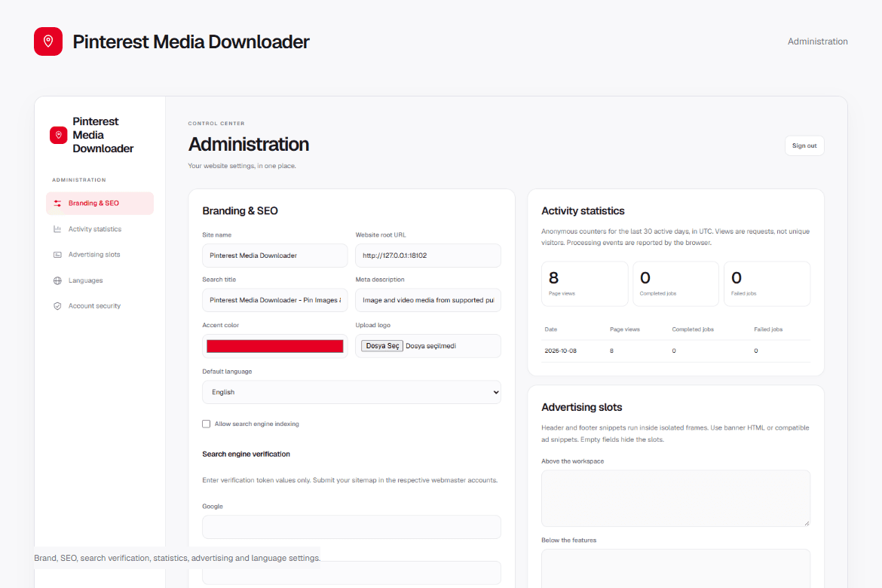
Task: Click the red pin logo in page header
Action: 47,41
